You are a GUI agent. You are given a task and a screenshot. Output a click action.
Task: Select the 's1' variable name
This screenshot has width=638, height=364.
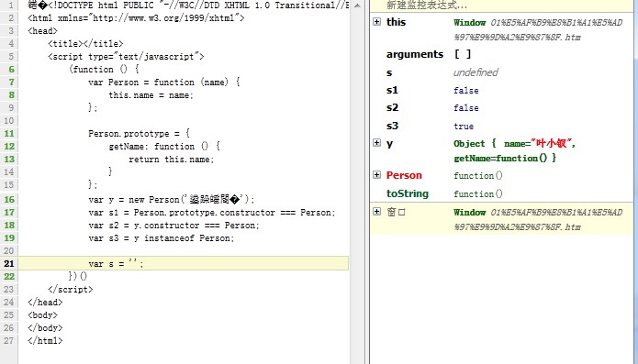coord(392,90)
